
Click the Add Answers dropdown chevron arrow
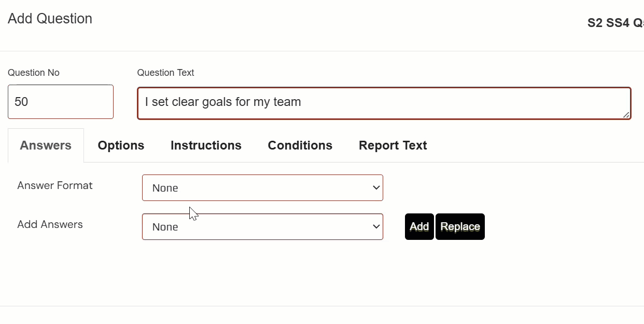[376, 227]
